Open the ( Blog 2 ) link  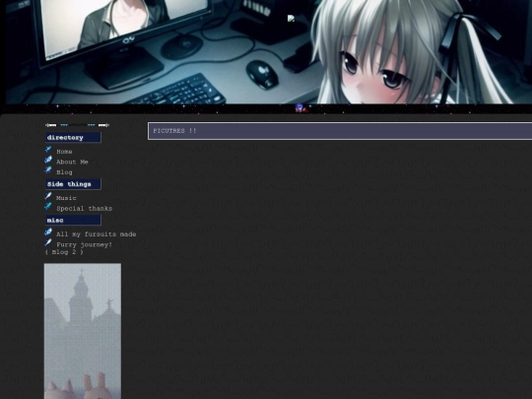pyautogui.click(x=64, y=252)
